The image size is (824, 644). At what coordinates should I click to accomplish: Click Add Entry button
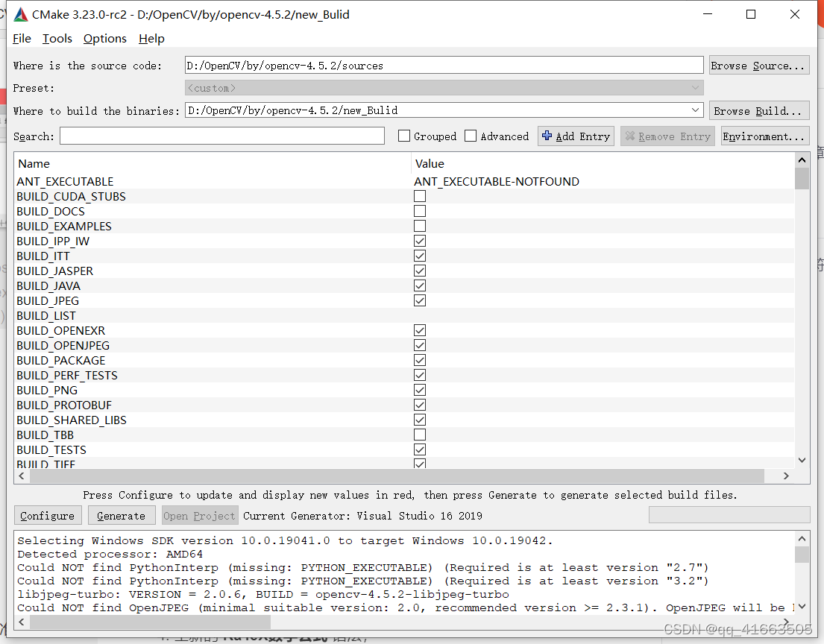click(576, 136)
